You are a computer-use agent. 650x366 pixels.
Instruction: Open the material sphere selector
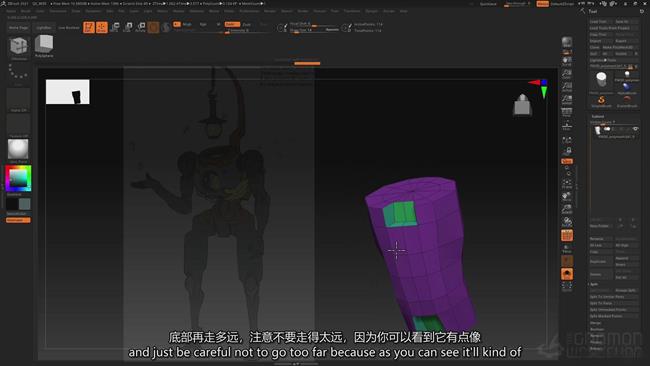(x=18, y=150)
